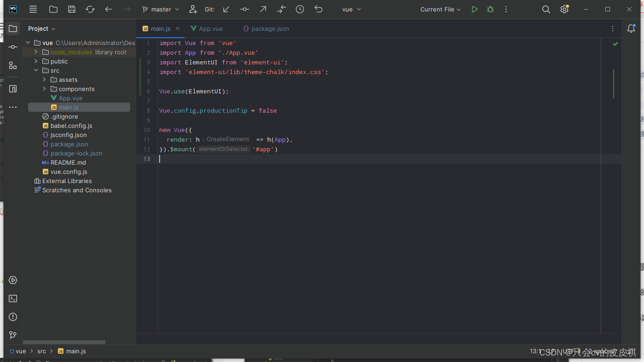The image size is (644, 362).
Task: Show more tool windows ellipsis
Action: tap(13, 107)
